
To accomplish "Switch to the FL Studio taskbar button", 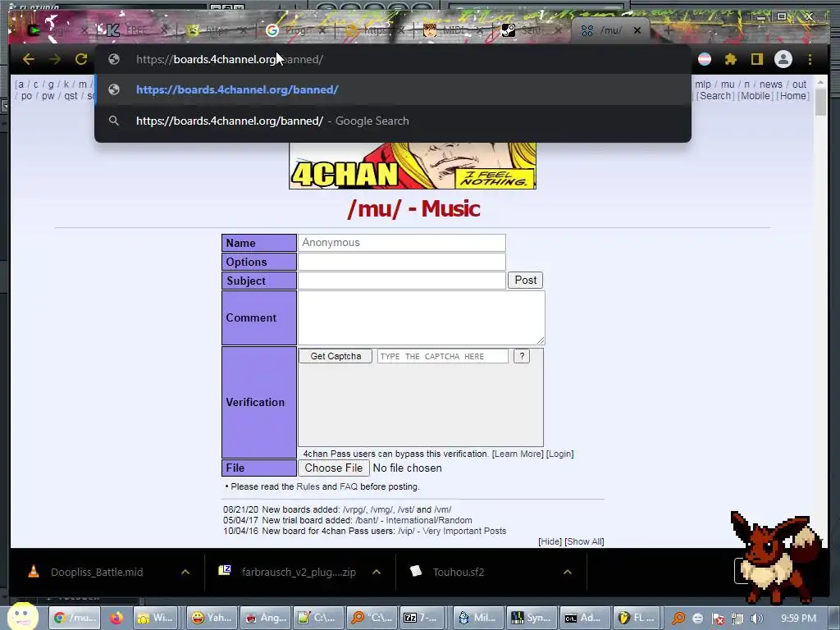I will pos(636,618).
